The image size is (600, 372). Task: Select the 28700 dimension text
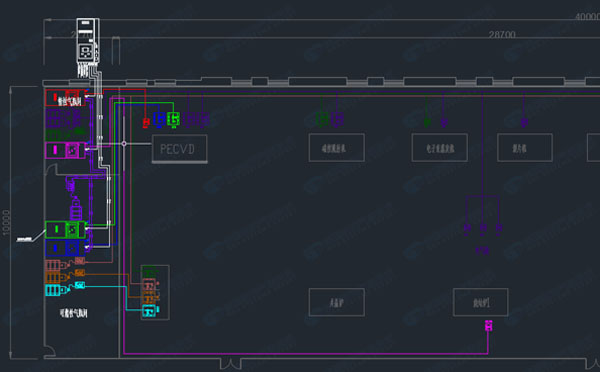click(x=502, y=34)
